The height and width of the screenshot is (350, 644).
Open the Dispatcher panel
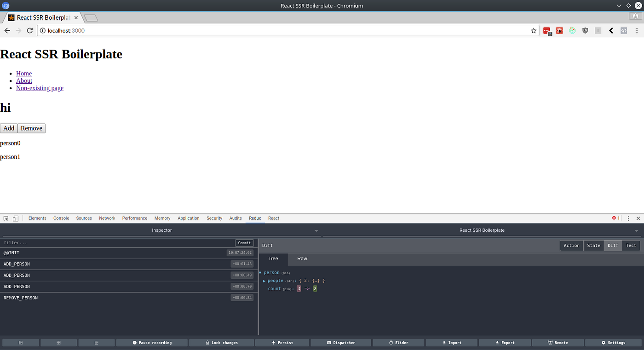tap(340, 342)
